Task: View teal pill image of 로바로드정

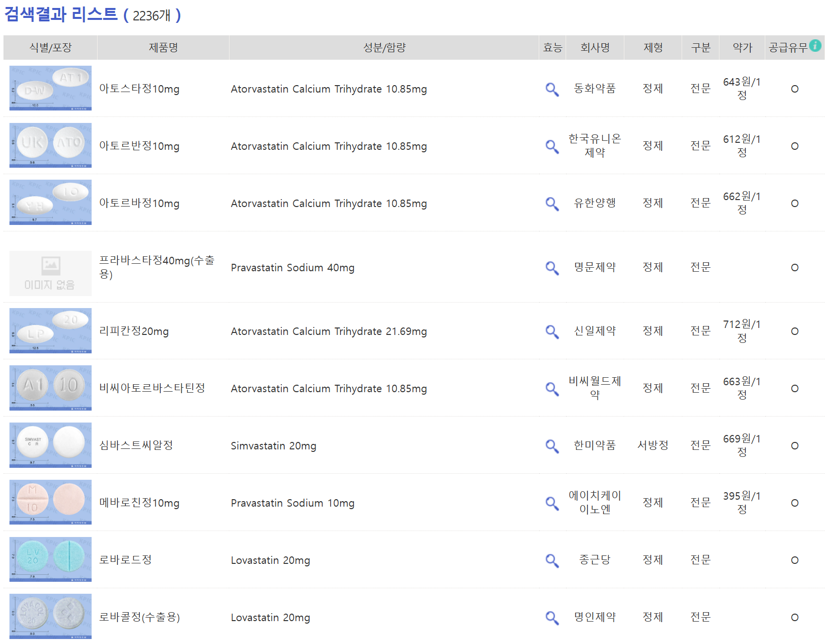Action: coord(50,559)
